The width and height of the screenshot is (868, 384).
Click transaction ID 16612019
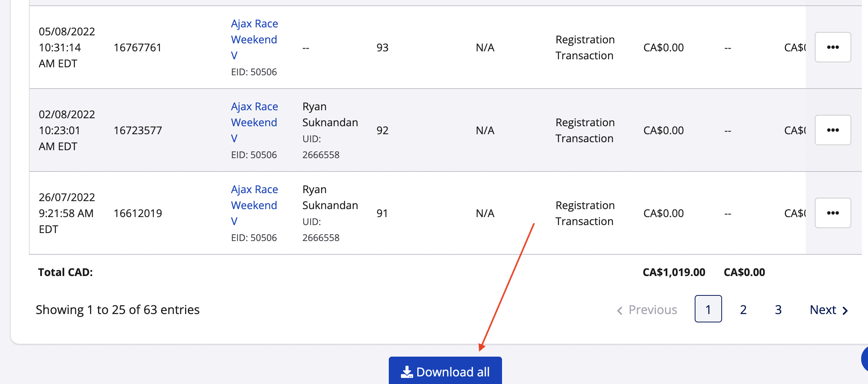[x=138, y=213]
